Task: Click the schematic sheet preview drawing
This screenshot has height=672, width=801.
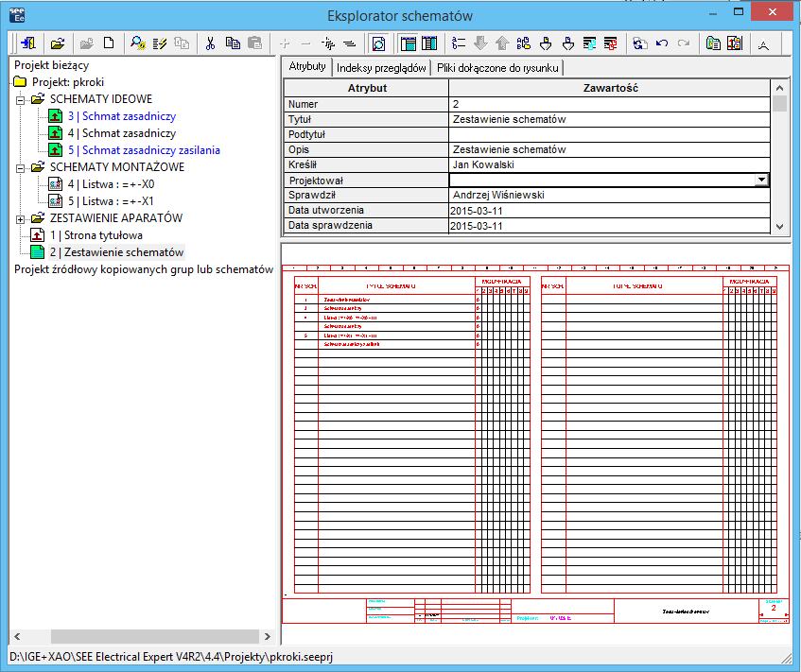Action: click(535, 444)
